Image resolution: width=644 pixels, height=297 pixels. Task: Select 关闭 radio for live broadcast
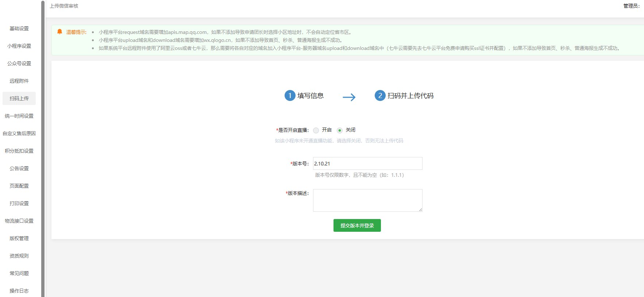coord(340,130)
